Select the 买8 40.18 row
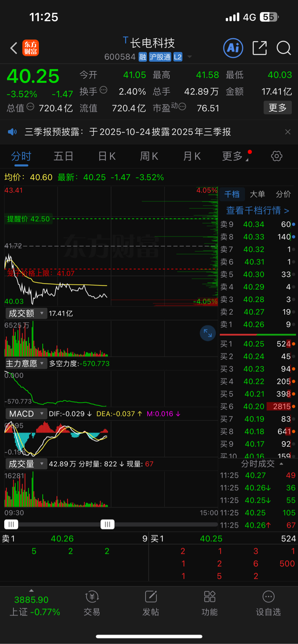Image resolution: width=298 pixels, height=644 pixels. 258,431
